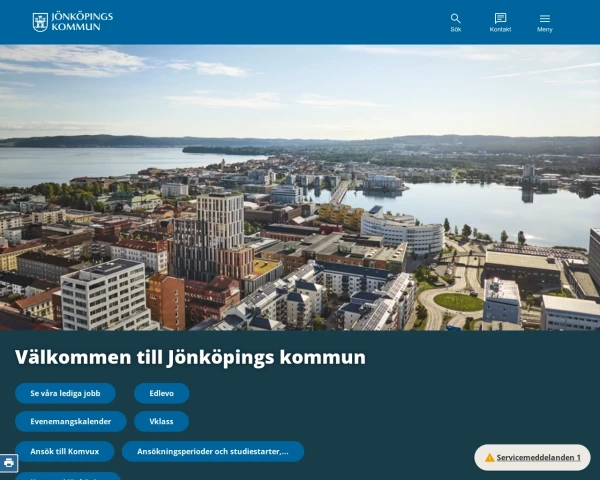Click the aerial city hero image
600x480 pixels.
[300, 188]
